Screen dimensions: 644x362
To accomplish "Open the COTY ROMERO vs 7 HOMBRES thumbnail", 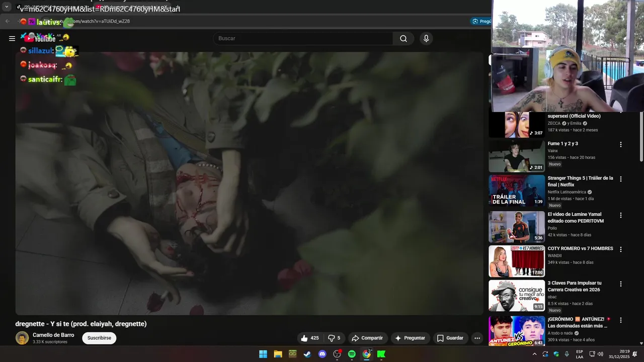I will pyautogui.click(x=517, y=261).
